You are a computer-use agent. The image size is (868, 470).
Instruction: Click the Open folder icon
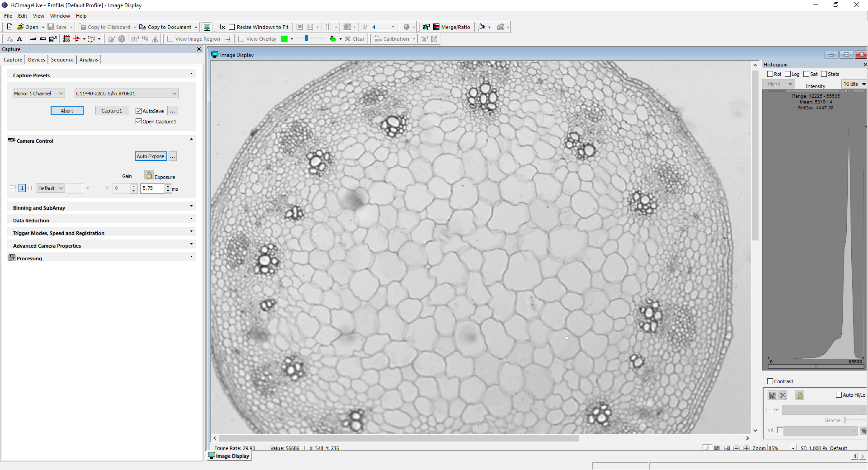20,27
